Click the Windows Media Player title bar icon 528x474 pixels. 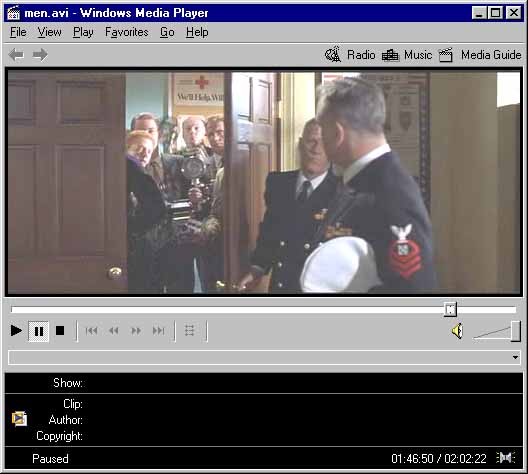[14, 13]
